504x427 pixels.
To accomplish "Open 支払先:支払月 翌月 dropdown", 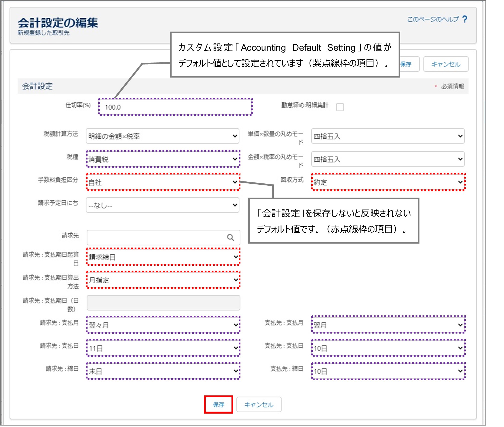I will 388,325.
